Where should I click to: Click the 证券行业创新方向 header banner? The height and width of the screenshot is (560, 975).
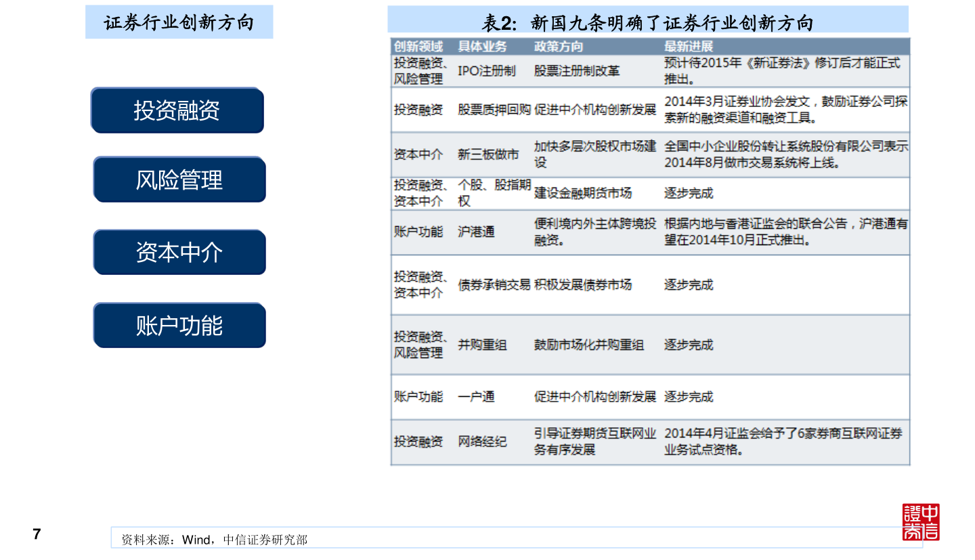tap(179, 21)
